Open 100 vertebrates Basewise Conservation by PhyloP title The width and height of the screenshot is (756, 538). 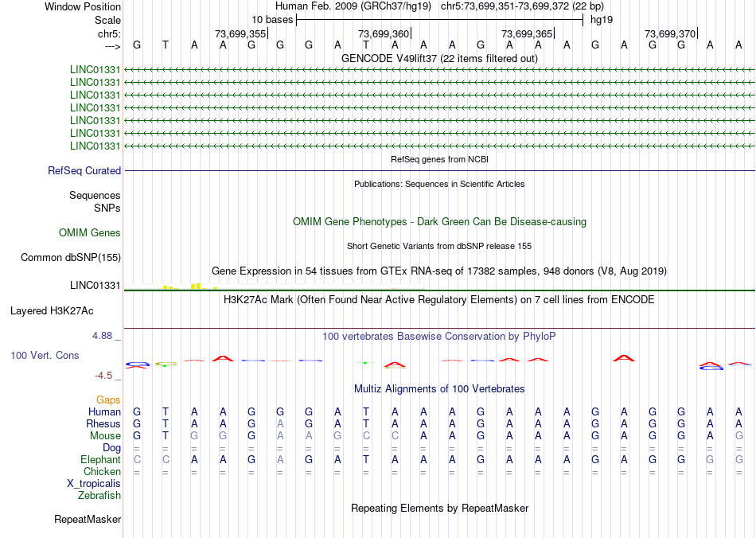439,337
